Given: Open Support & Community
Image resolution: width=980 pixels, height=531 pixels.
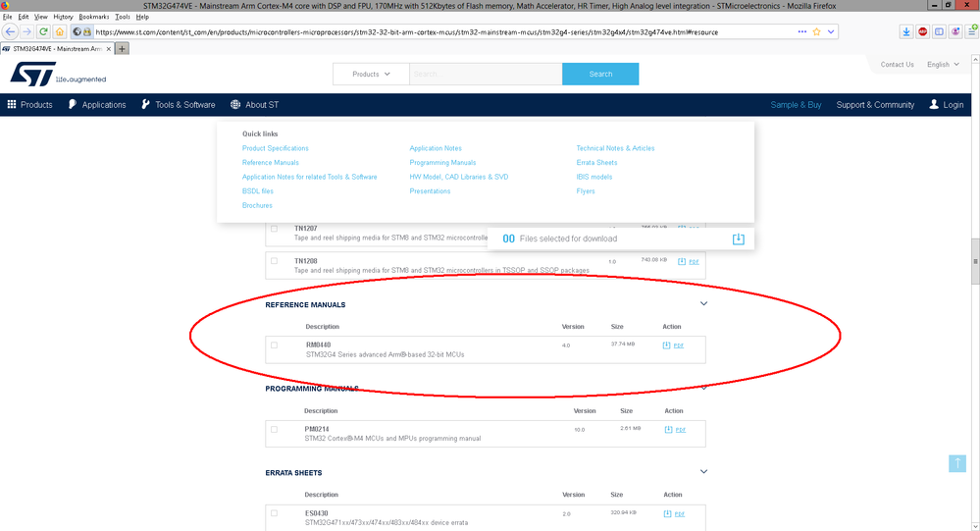Looking at the screenshot, I should click(x=875, y=104).
